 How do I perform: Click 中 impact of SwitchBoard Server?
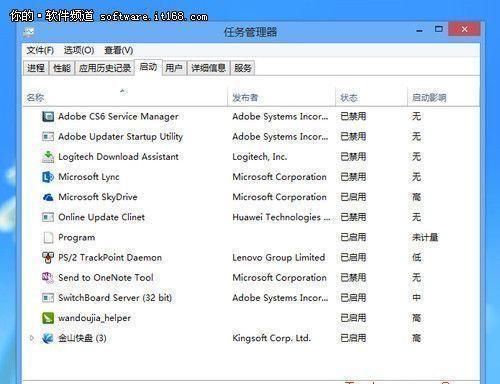pos(417,298)
